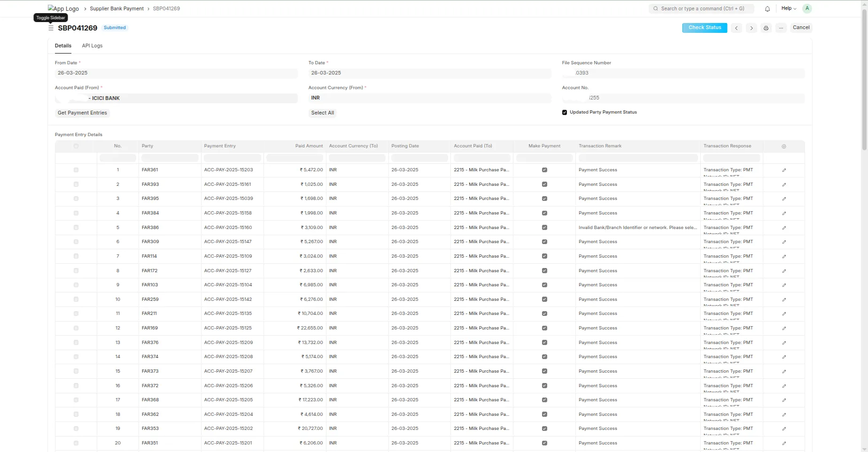Check the select-all rows header checkbox
868x452 pixels.
coord(76,146)
